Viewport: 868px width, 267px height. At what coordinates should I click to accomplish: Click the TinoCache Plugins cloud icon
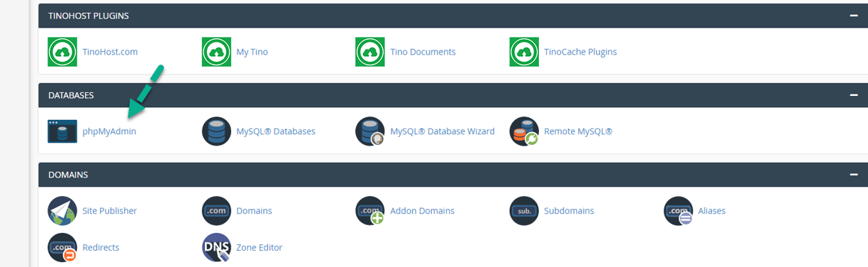point(524,52)
